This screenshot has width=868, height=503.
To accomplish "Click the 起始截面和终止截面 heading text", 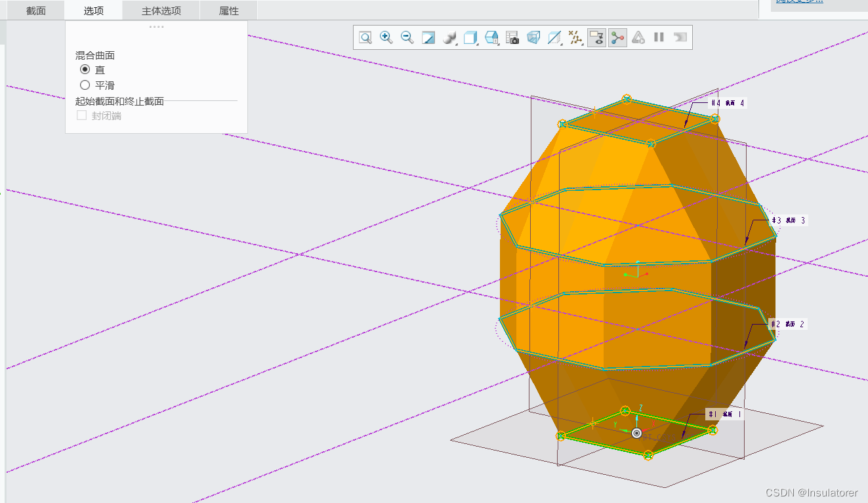I will pyautogui.click(x=119, y=101).
